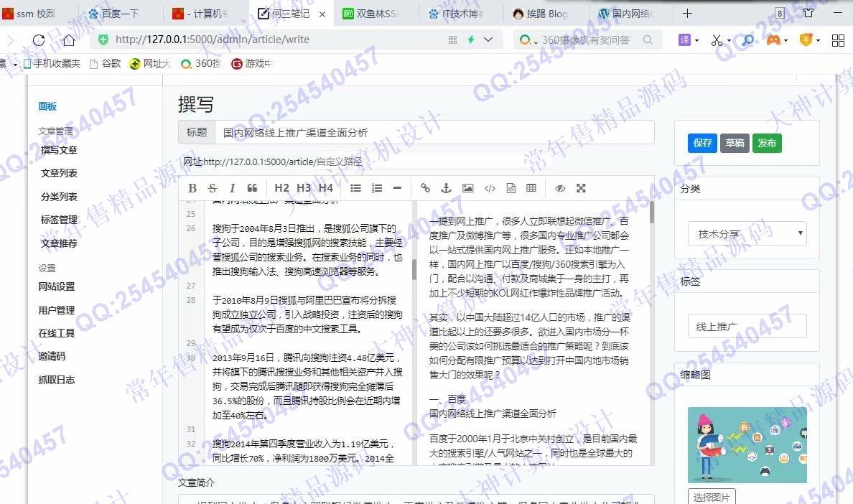The width and height of the screenshot is (853, 504).
Task: Open the scissors screenshot tool
Action: pyautogui.click(x=717, y=39)
